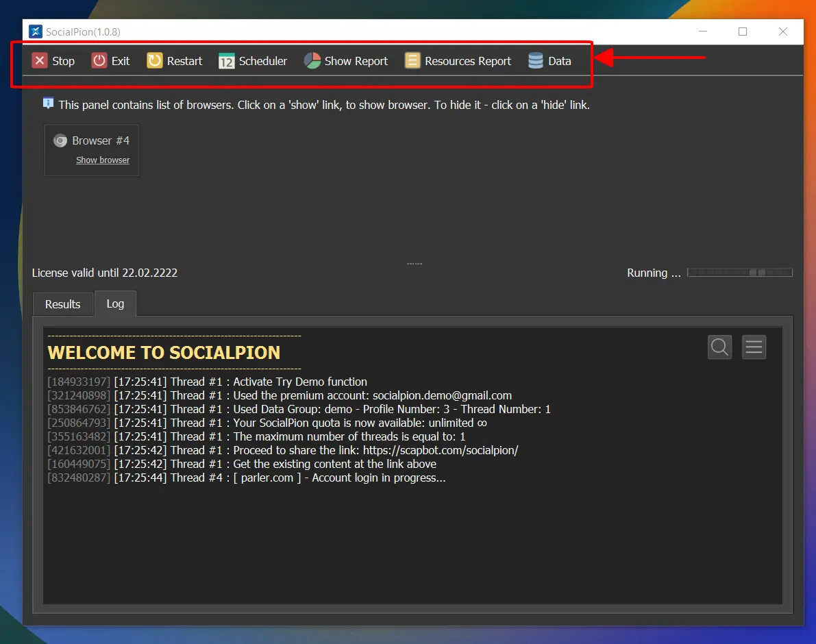Click log line 'Activate Try Demo function'
Screen dimensions: 816x644
[x=207, y=382]
